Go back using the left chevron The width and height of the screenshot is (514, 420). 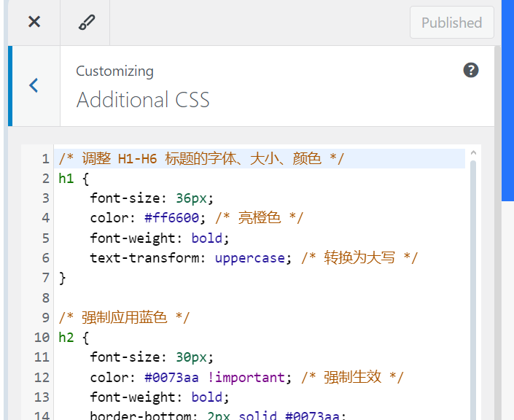(x=34, y=85)
